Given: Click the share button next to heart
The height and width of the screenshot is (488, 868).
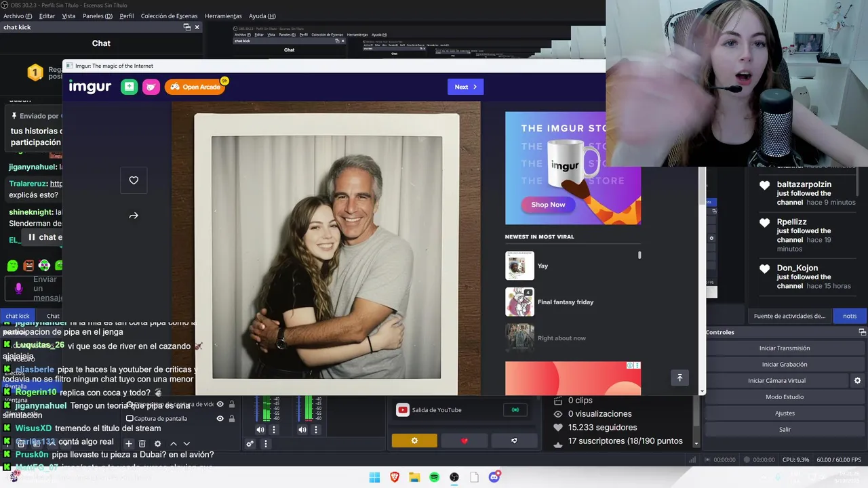Looking at the screenshot, I should pos(514,441).
